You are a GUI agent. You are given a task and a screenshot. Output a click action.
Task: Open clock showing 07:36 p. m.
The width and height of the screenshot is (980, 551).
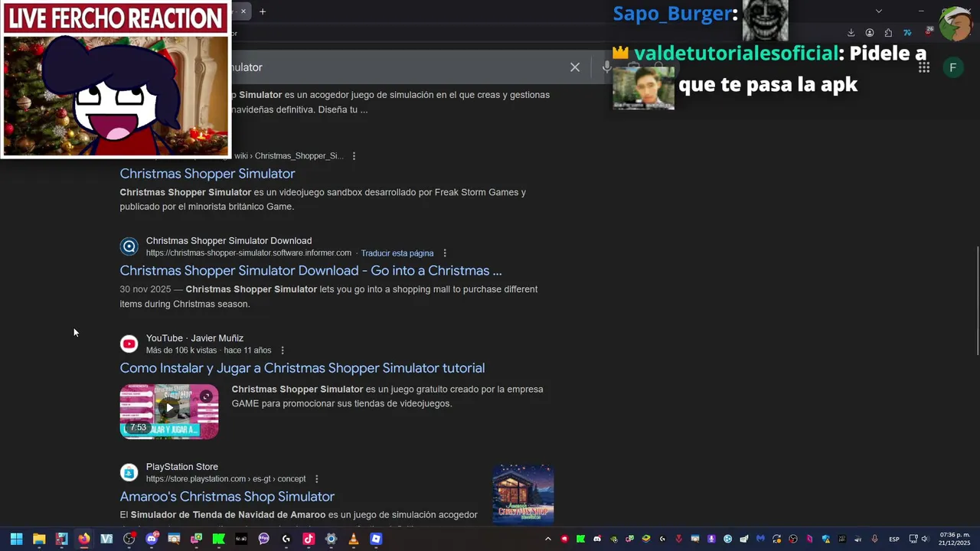point(954,539)
